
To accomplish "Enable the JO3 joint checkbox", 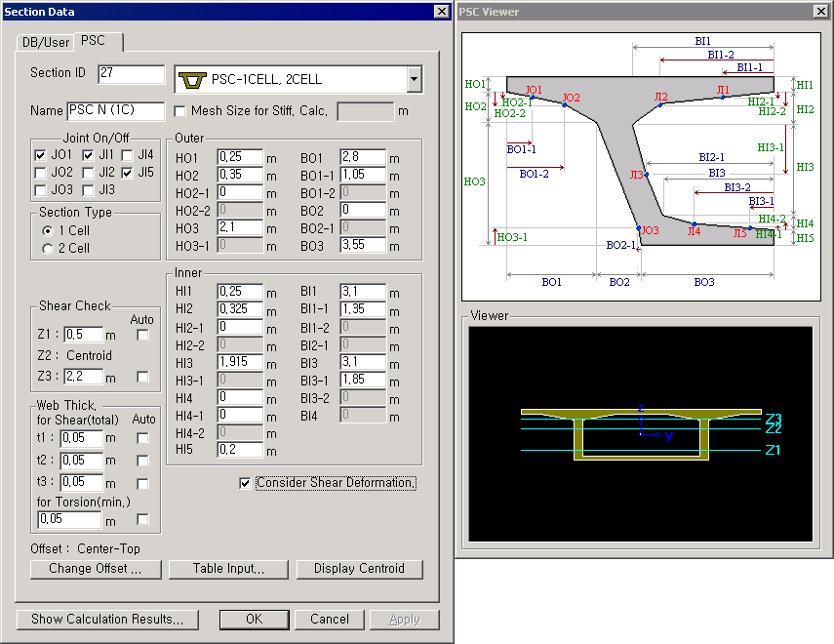I will [40, 190].
